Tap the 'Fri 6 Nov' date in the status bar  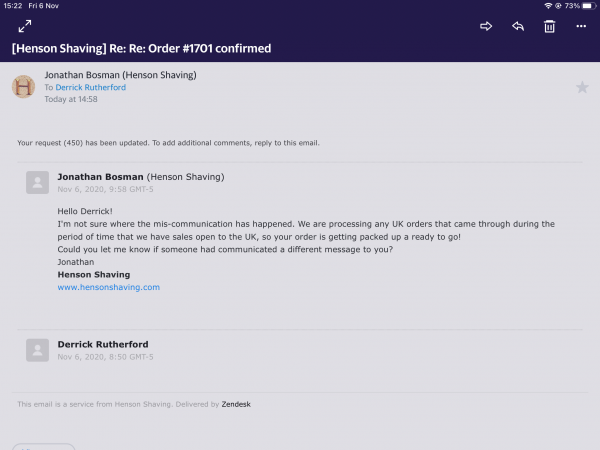44,6
